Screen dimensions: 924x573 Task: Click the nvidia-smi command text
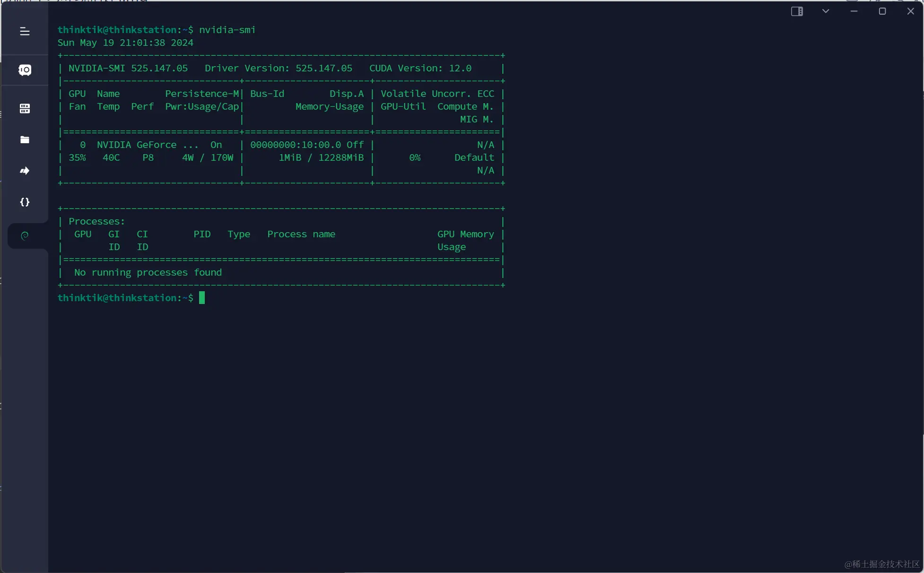click(227, 30)
